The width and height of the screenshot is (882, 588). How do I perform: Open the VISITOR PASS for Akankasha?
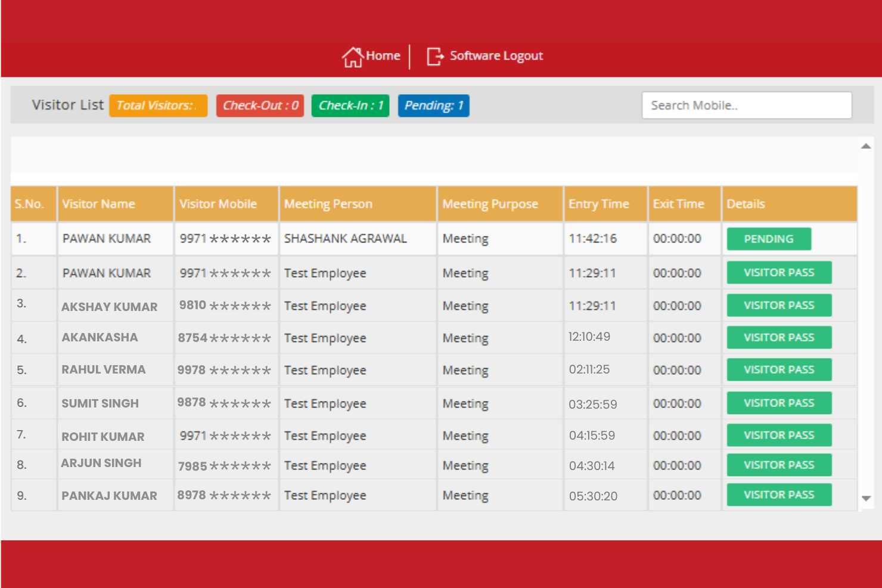(x=779, y=337)
